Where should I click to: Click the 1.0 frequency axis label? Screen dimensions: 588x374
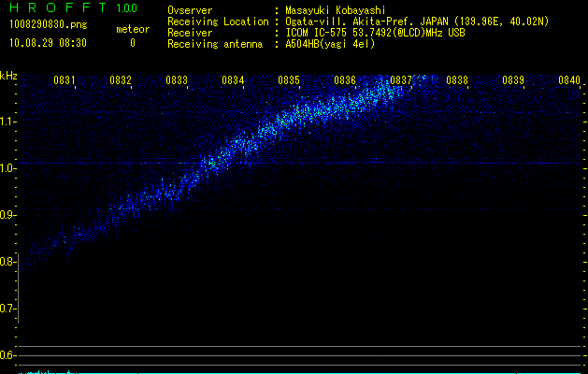click(7, 168)
